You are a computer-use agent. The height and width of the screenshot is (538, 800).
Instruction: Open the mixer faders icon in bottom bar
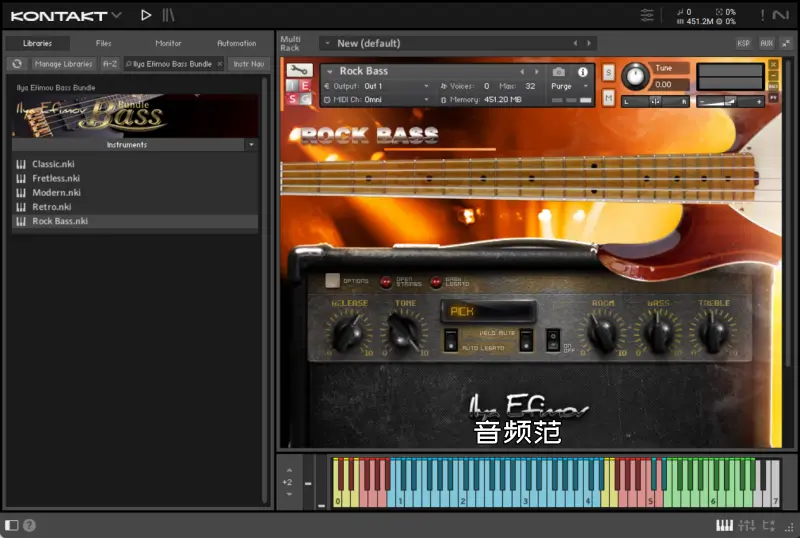coord(747,525)
